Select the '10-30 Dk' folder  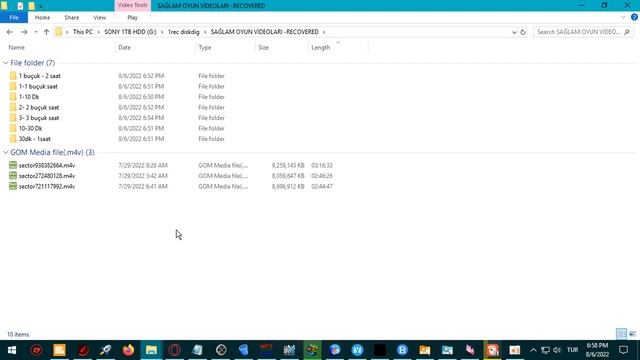pyautogui.click(x=31, y=128)
